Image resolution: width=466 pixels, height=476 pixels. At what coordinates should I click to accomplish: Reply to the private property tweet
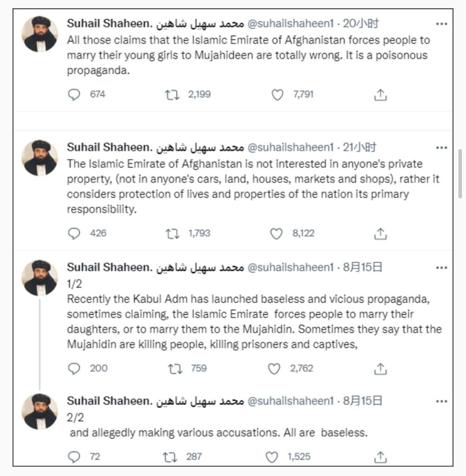click(74, 233)
